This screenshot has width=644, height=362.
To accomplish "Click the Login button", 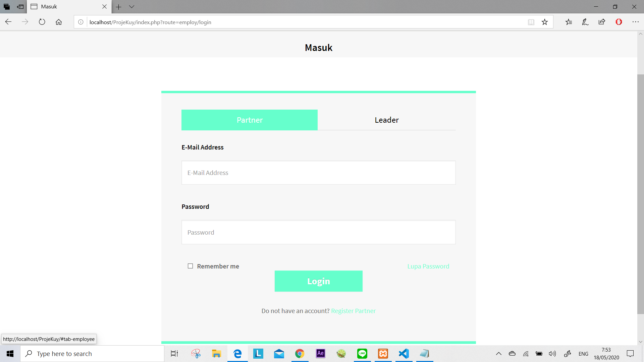I will pos(319,281).
